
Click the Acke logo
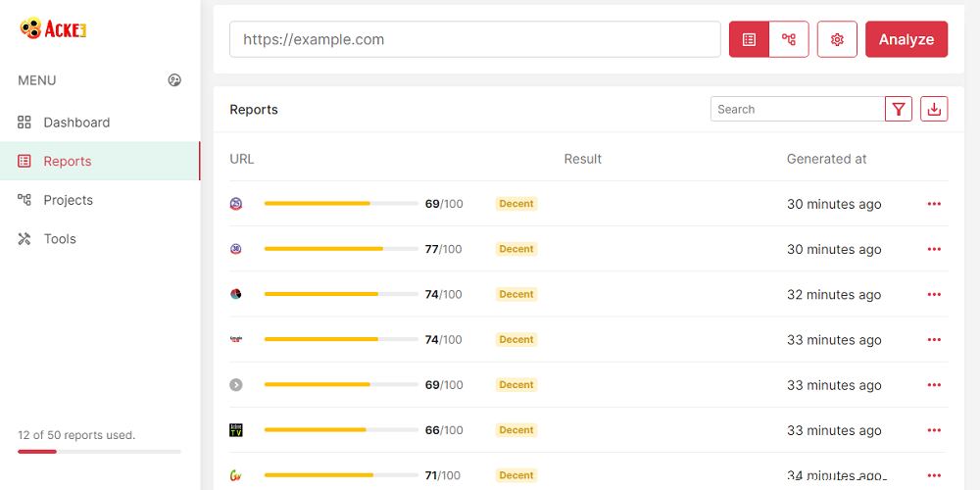click(53, 29)
